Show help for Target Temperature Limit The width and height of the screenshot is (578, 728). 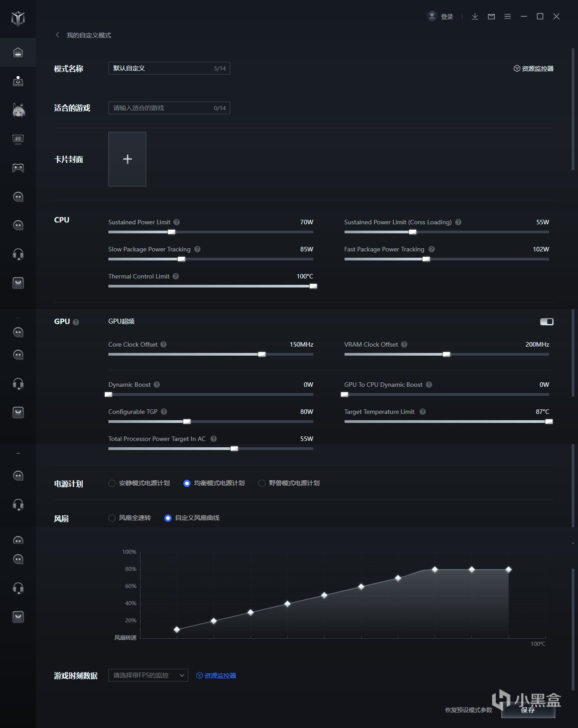tap(423, 412)
